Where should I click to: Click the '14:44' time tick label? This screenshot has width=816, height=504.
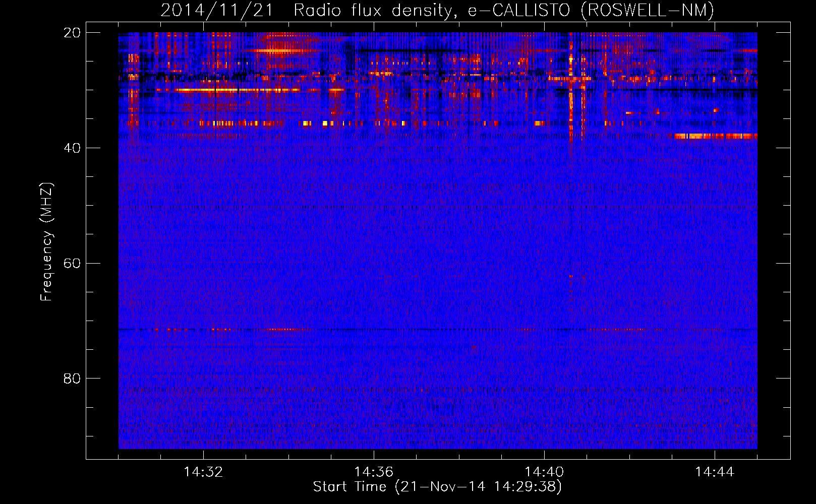[x=715, y=472]
